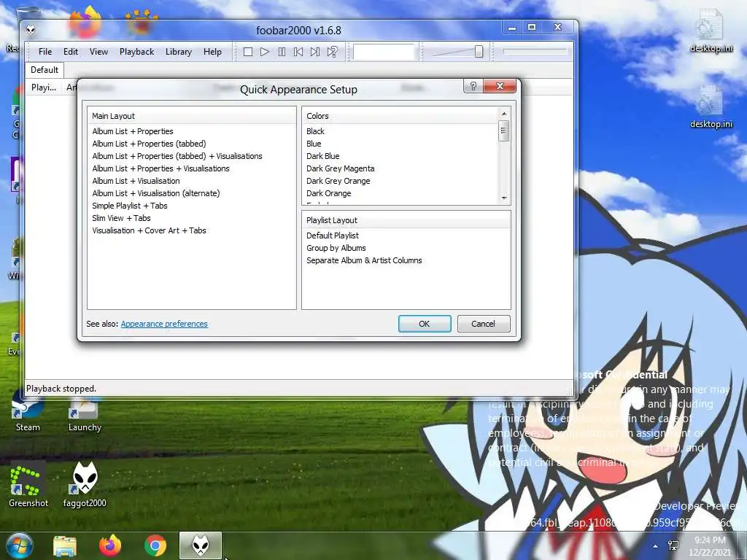Maximize the foobar2000 window
The image size is (747, 560).
tap(532, 28)
